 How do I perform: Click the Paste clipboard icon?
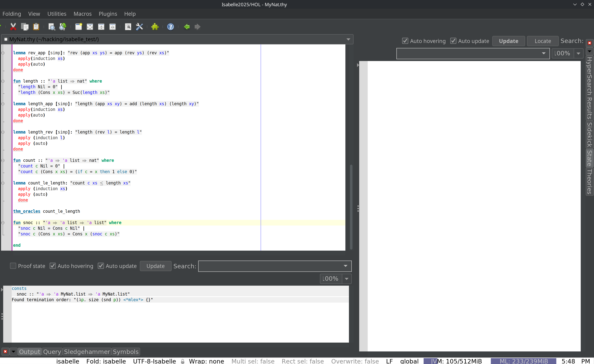pos(36,27)
